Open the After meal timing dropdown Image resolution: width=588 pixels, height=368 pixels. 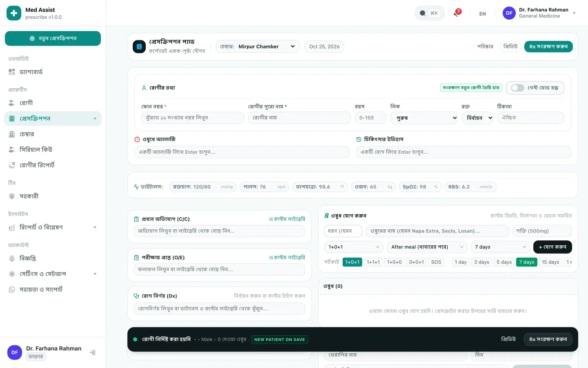click(427, 247)
